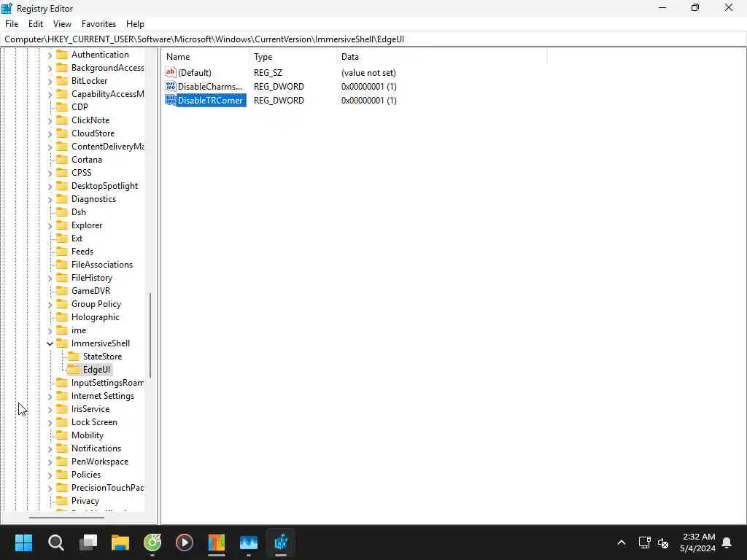Open Task View from taskbar
Screen dimensions: 747x560
pos(88,542)
